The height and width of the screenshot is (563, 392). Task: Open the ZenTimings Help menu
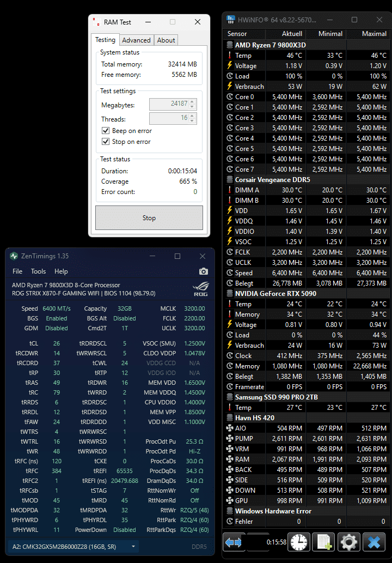(61, 271)
